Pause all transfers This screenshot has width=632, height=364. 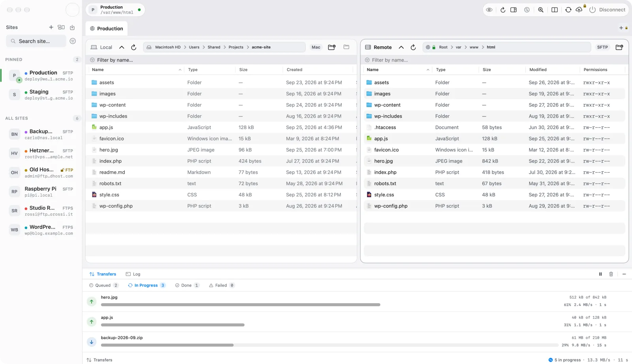600,274
